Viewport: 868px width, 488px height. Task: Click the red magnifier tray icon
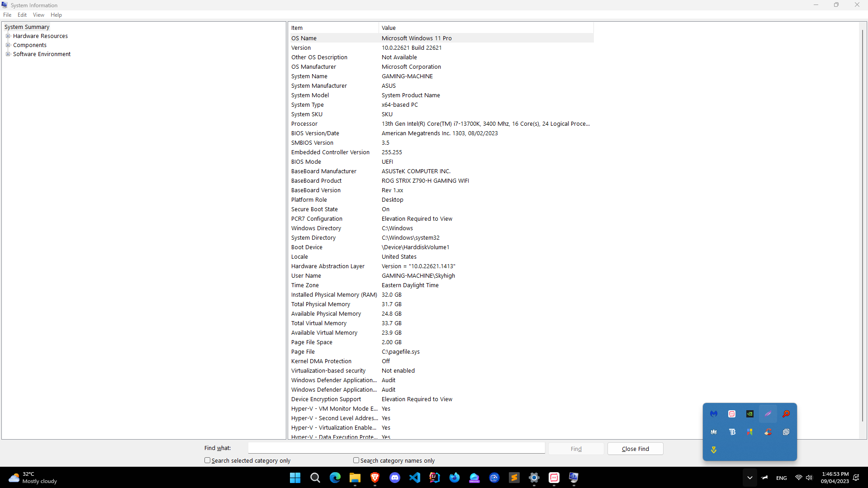click(786, 414)
